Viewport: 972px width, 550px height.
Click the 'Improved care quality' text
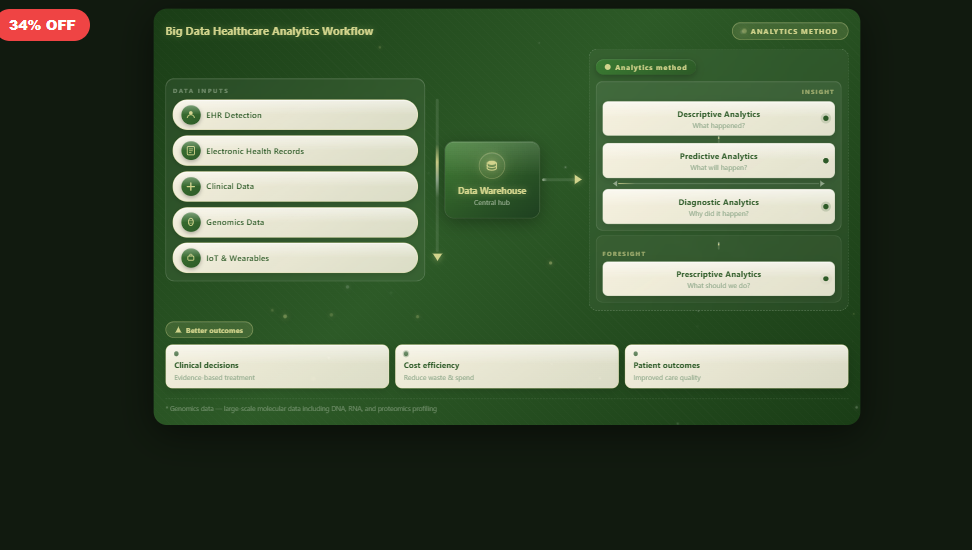click(667, 378)
